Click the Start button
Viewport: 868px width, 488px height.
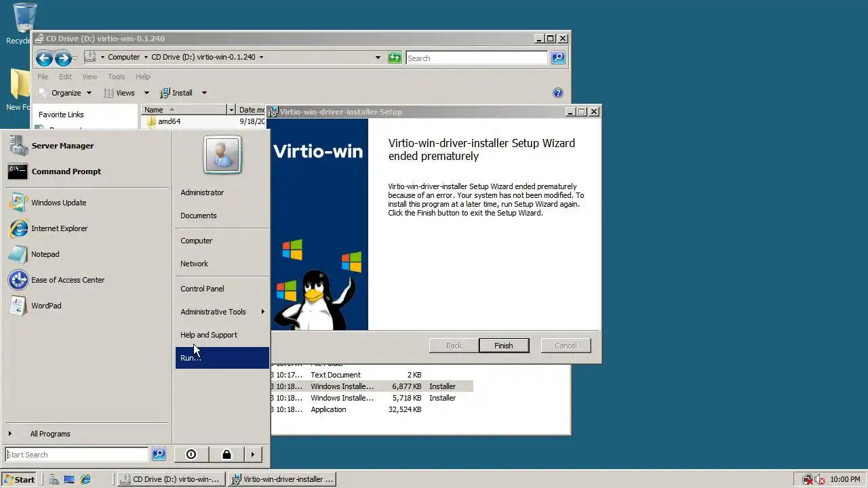click(19, 479)
